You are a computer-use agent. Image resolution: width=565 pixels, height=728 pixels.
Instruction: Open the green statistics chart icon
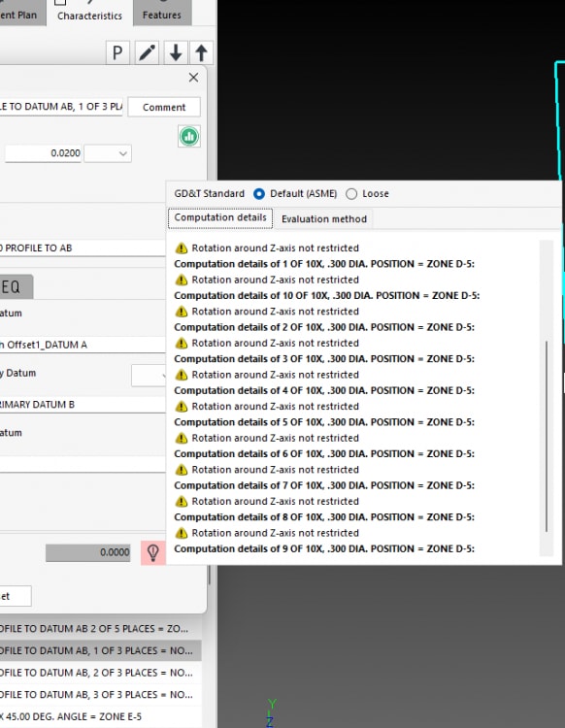[189, 137]
